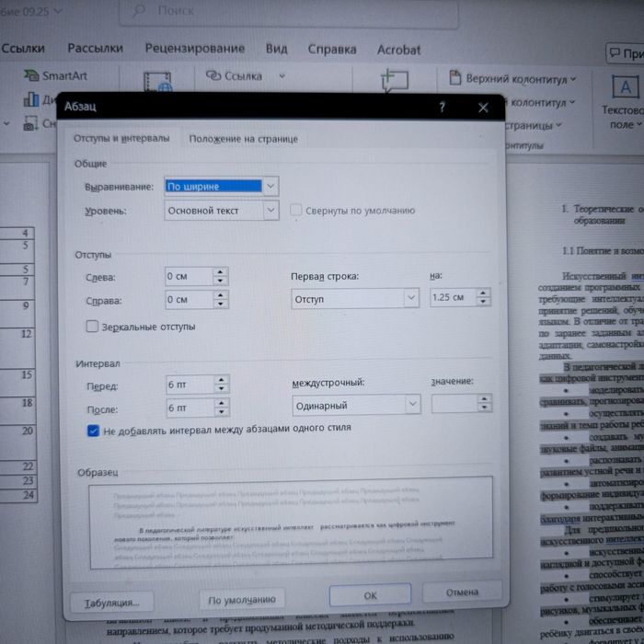Increase the Справа indent with the up arrow
Viewport: 644px width, 644px height.
(x=221, y=295)
